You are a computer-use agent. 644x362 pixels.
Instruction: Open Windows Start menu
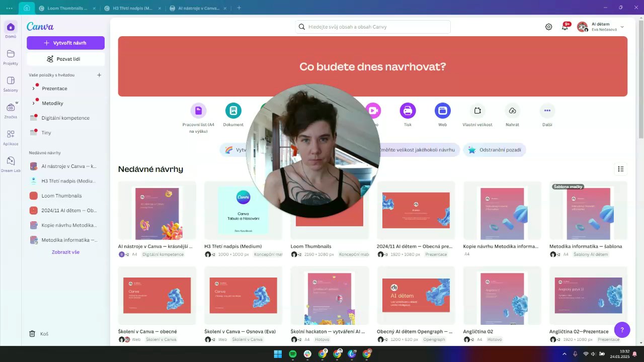(x=278, y=354)
